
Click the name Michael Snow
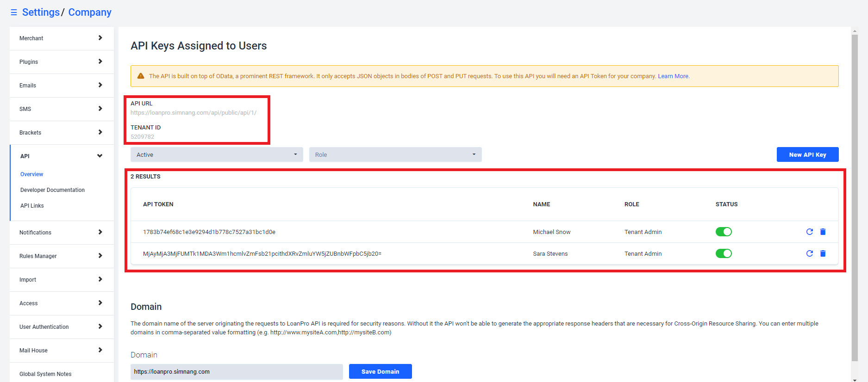(551, 232)
